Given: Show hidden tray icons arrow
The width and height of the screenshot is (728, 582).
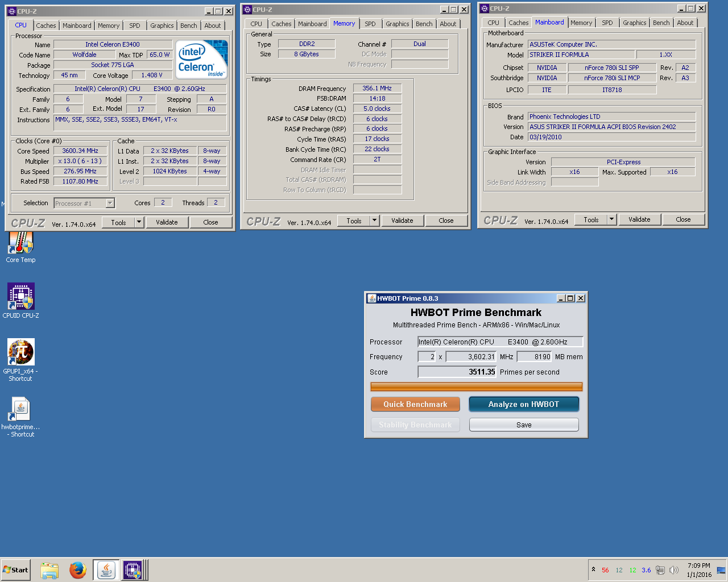Looking at the screenshot, I should pyautogui.click(x=593, y=569).
